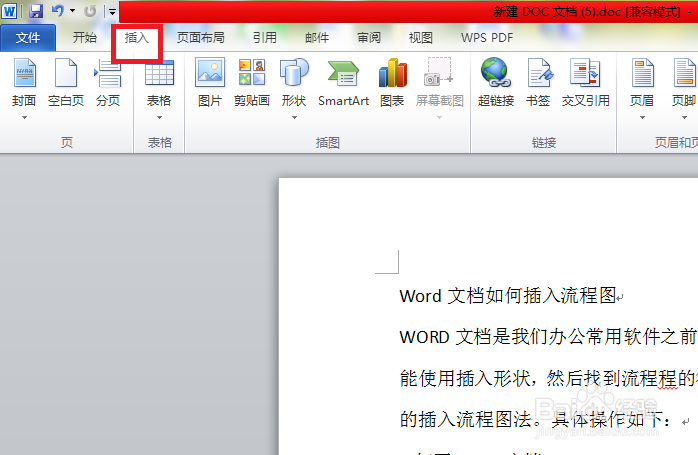
Task: Insert a table with 表格 icon
Action: point(159,73)
